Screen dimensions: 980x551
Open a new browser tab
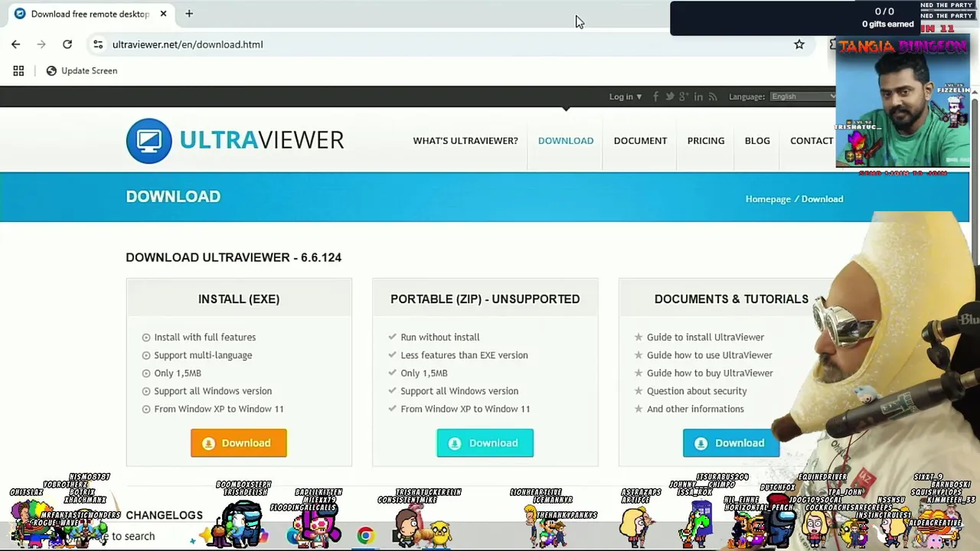tap(189, 14)
